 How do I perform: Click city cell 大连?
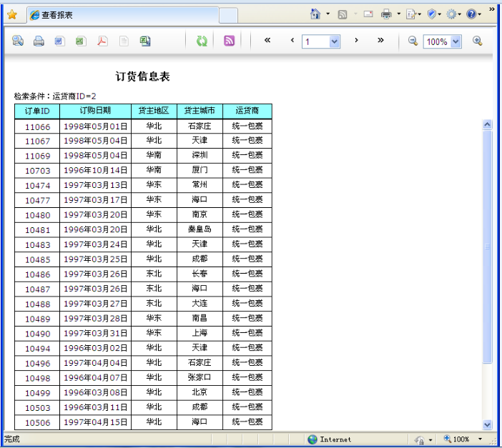point(200,304)
